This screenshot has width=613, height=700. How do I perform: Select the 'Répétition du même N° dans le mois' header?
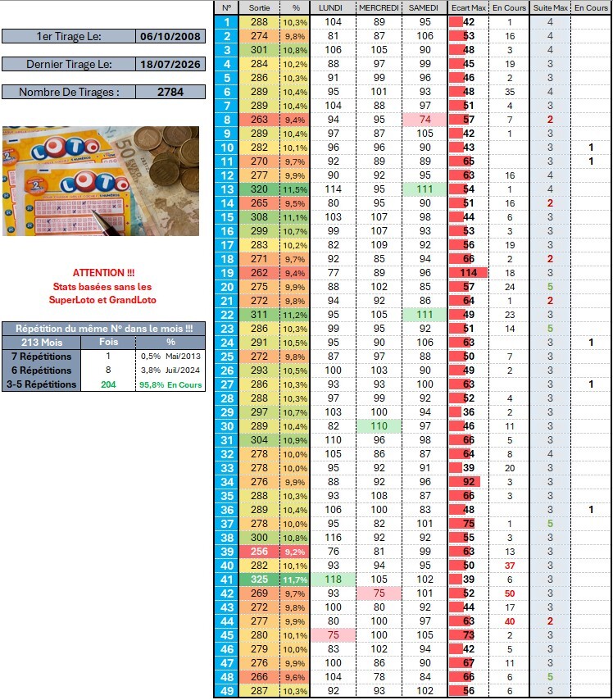pos(104,329)
